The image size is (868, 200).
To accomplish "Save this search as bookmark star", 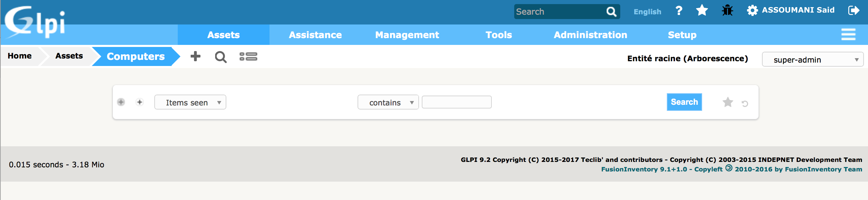I will coord(728,102).
